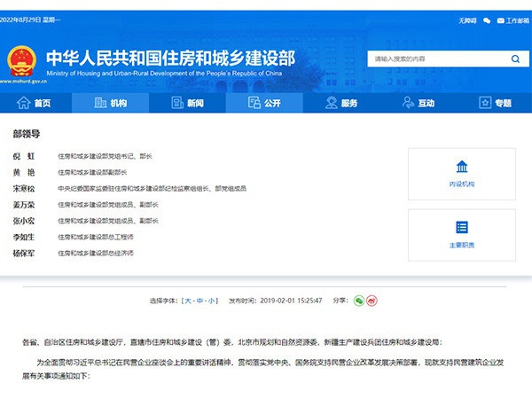Share article via red Weibo icon
The image size is (532, 399).
tap(372, 301)
